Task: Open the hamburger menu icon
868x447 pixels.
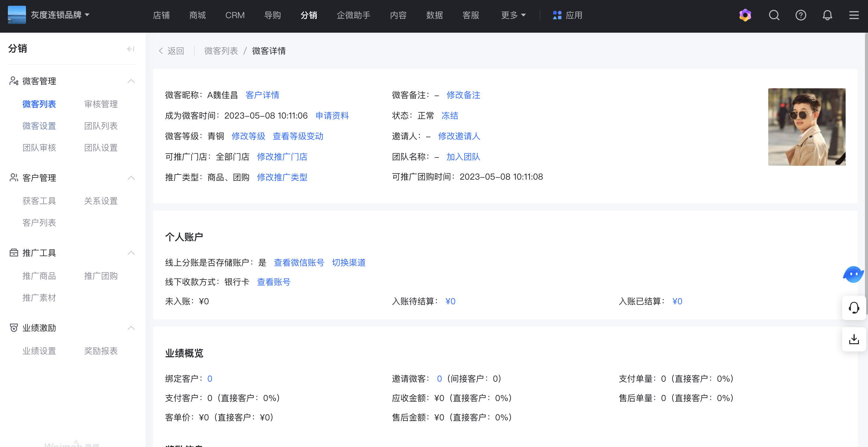Action: tap(854, 15)
